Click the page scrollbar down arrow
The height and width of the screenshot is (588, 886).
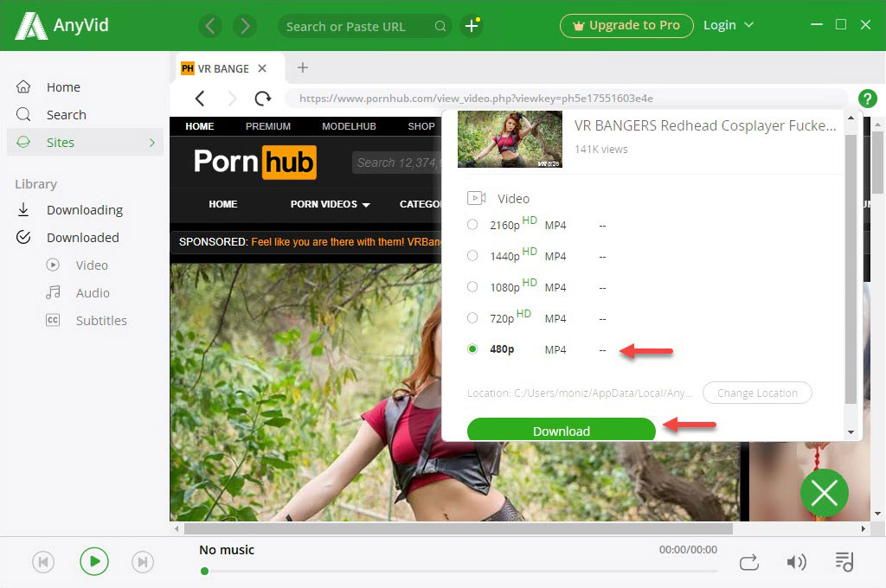877,514
